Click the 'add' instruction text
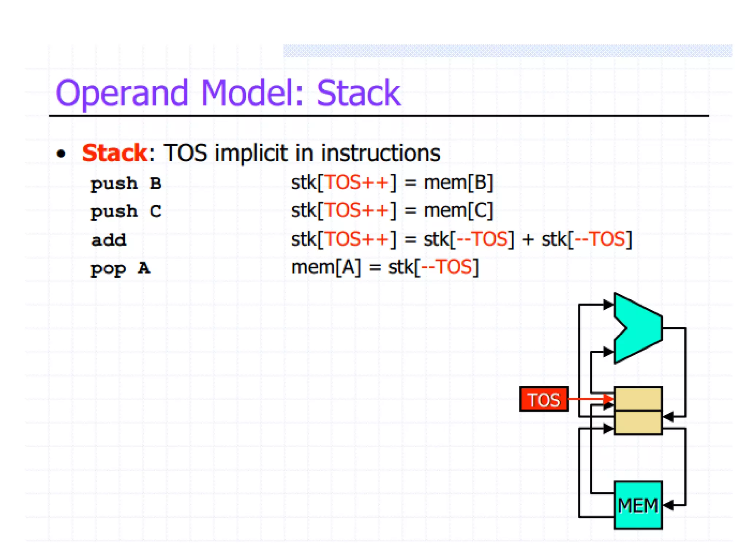 (x=109, y=240)
